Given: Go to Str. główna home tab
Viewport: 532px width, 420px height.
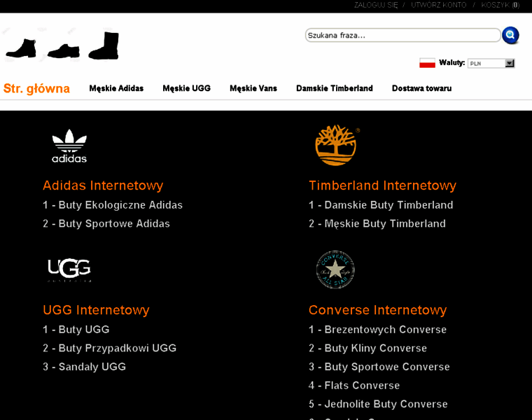Looking at the screenshot, I should point(36,88).
